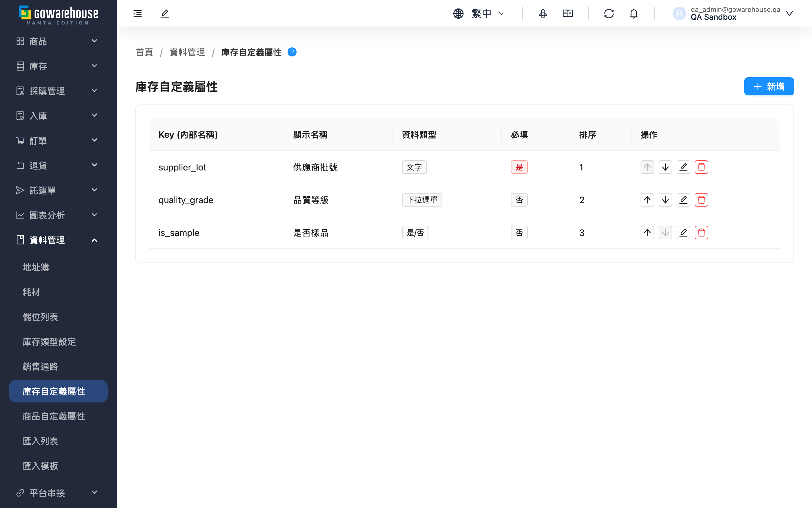The height and width of the screenshot is (508, 812).
Task: Edit the supplier_lot attribute
Action: [x=683, y=167]
